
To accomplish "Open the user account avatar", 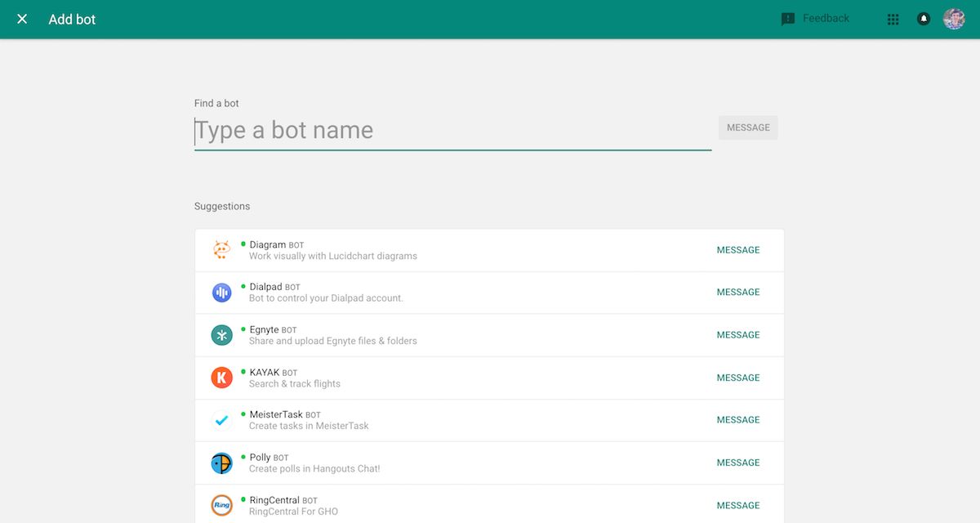I will (x=954, y=19).
